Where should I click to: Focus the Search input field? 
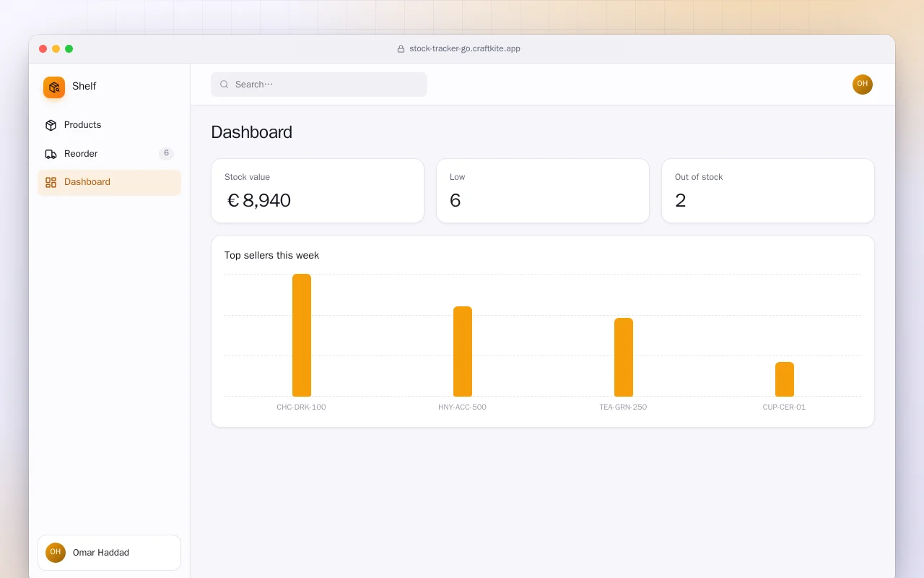(319, 85)
